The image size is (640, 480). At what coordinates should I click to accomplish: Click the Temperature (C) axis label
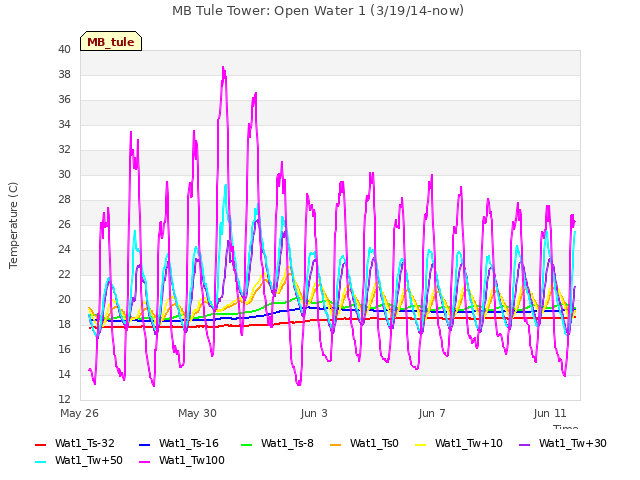point(13,225)
